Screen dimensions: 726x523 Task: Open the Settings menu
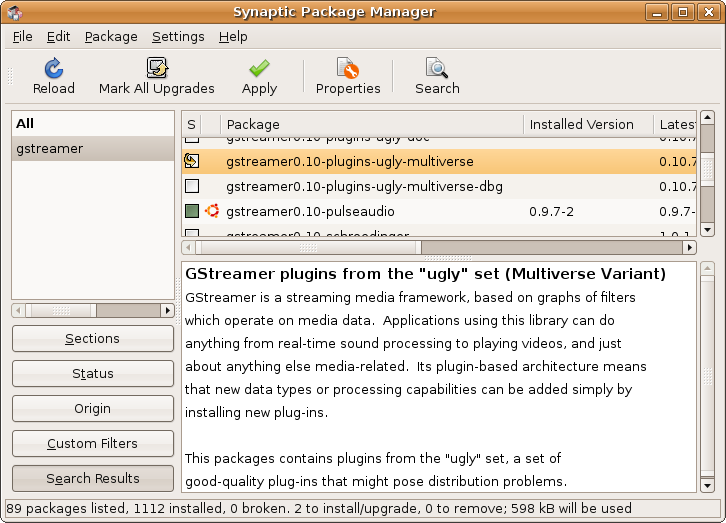[x=178, y=37]
